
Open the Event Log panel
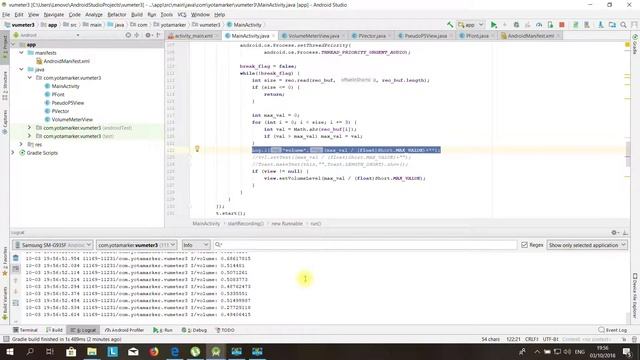613,330
